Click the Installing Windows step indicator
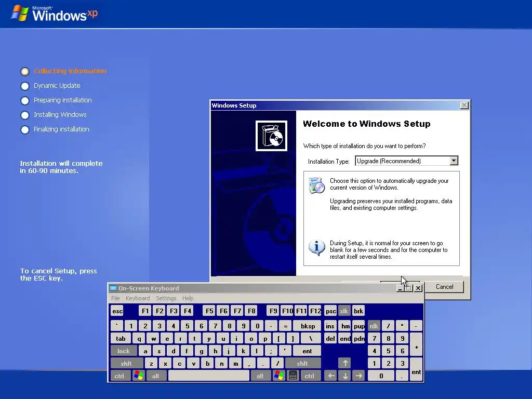Viewport: 532px width, 399px height. (25, 115)
